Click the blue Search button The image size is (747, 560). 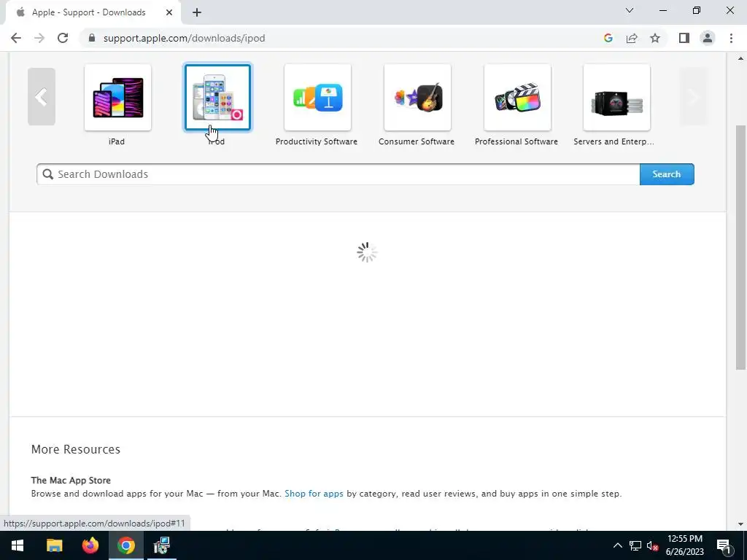(667, 174)
